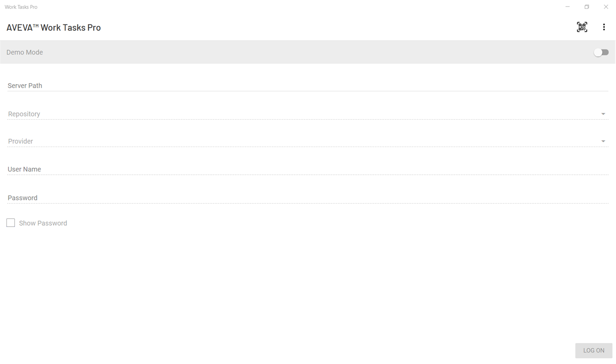616x364 pixels.
Task: Restore down the application window
Action: 586,7
